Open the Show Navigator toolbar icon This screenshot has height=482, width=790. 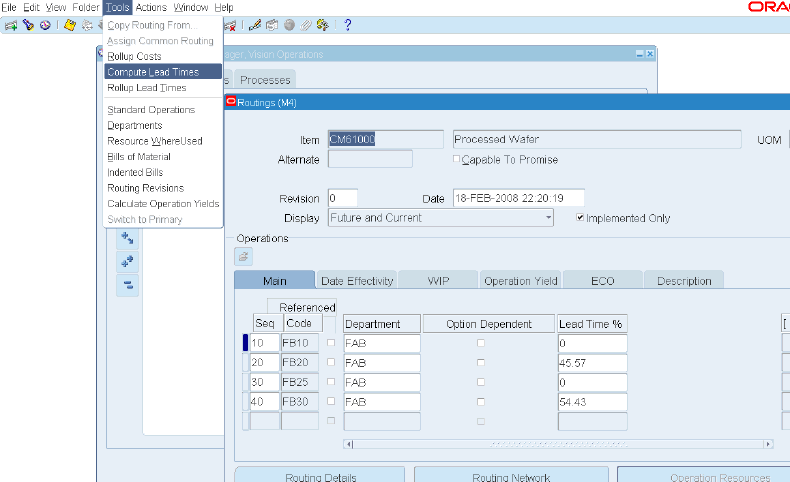[x=45, y=25]
